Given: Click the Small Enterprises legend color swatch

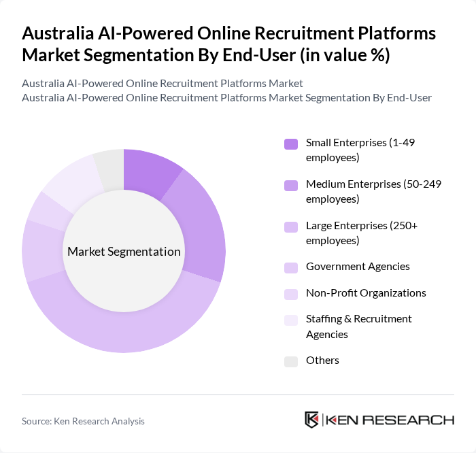Looking at the screenshot, I should point(291,144).
